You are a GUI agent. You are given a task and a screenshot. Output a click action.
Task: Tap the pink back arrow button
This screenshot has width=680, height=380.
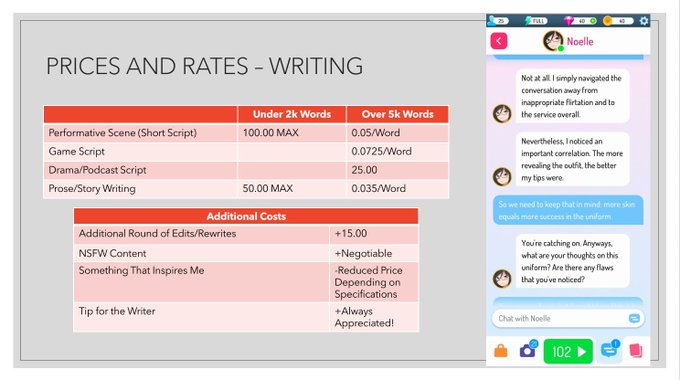499,41
